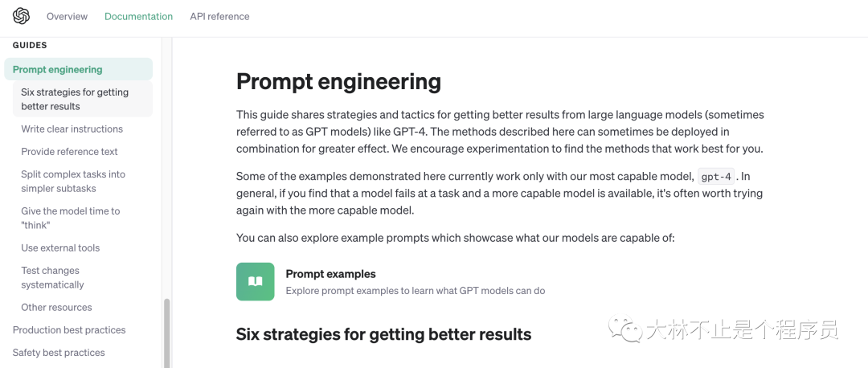Click the sidebar vertical scrollbar
The width and height of the screenshot is (868, 368).
point(166,333)
